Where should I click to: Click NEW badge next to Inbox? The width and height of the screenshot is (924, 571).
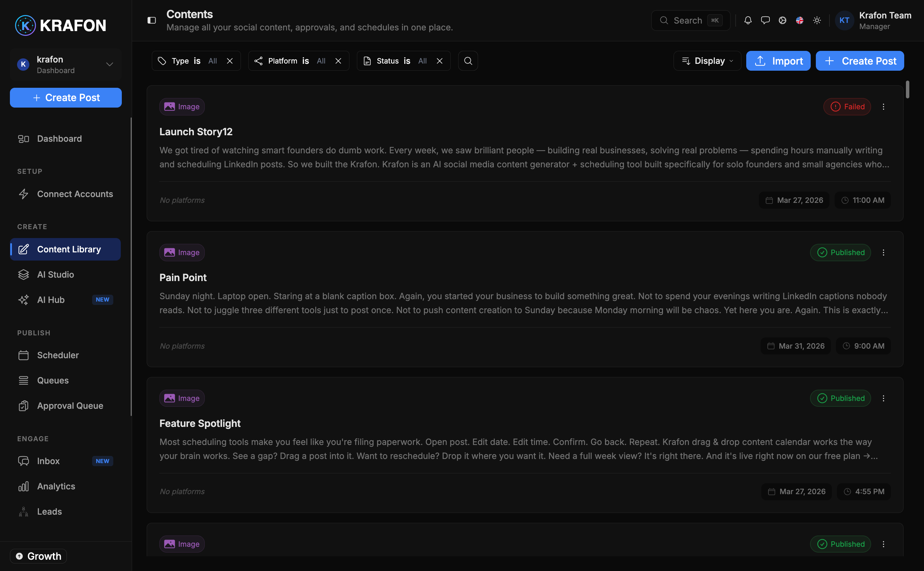(103, 461)
